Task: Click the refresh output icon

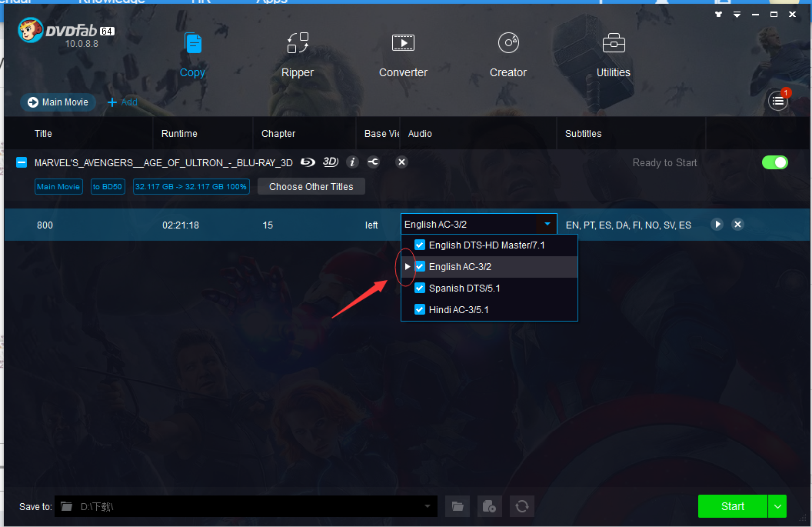Action: pyautogui.click(x=522, y=506)
